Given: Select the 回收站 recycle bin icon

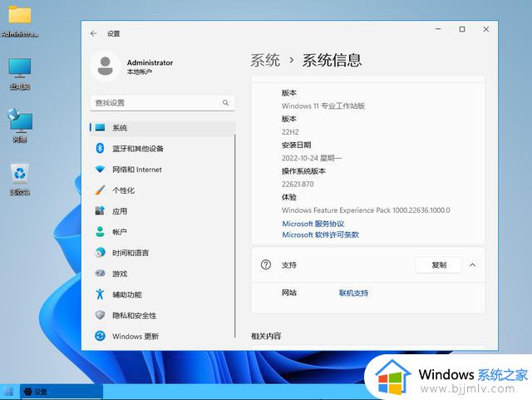Looking at the screenshot, I should click(20, 180).
